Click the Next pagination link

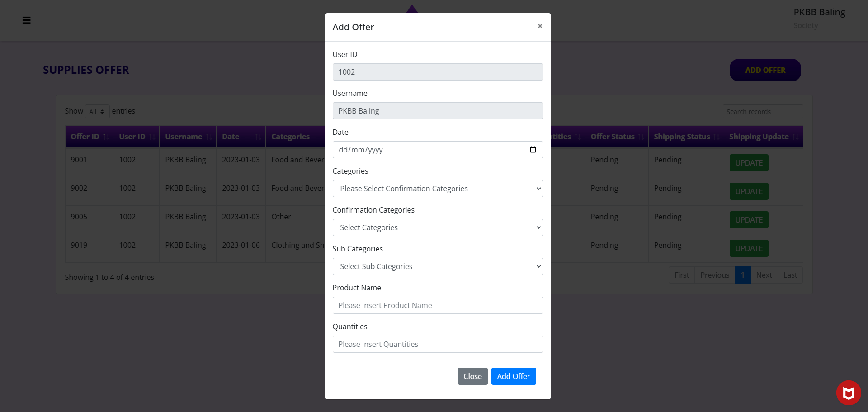[x=764, y=275]
